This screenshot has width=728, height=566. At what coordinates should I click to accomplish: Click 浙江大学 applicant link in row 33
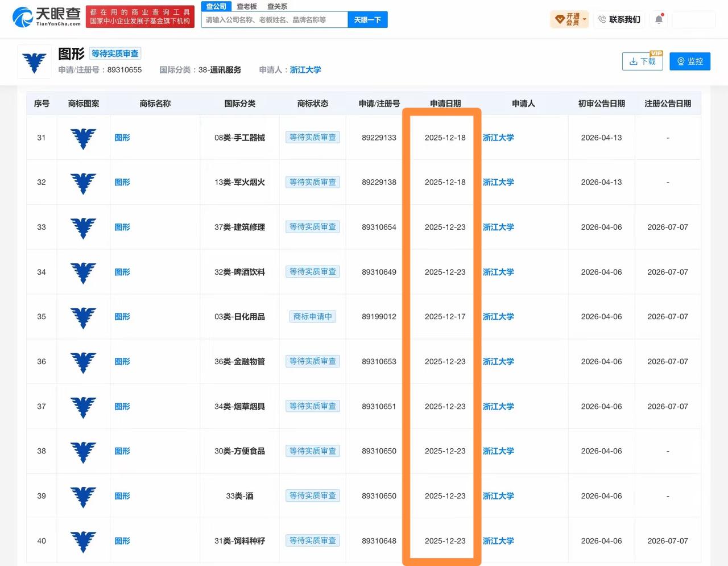(x=498, y=227)
